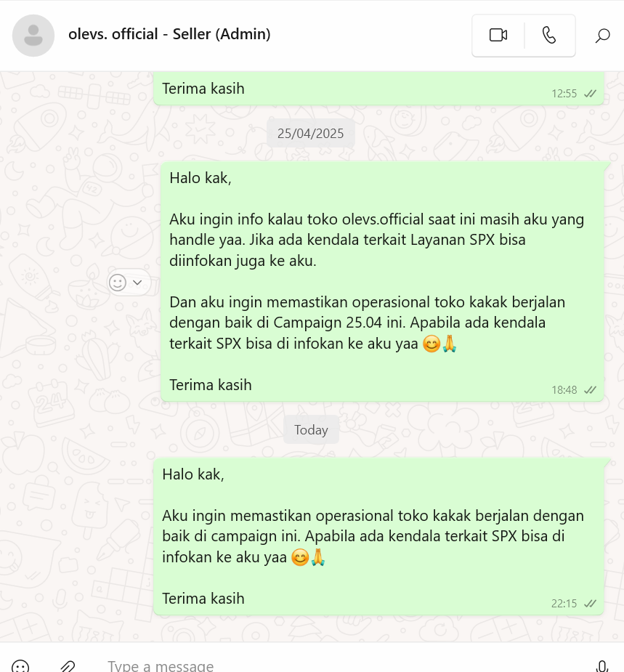Click the Today date separator label
624x672 pixels.
tap(311, 429)
